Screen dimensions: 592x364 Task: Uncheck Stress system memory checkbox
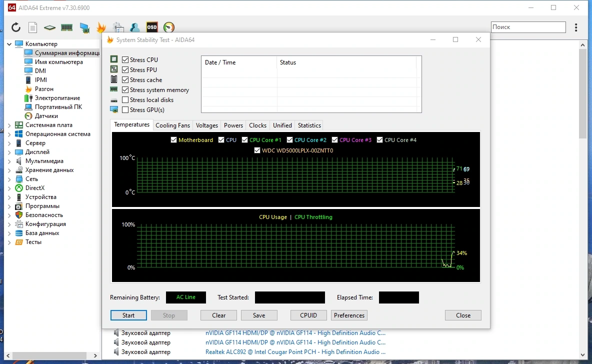coord(125,90)
